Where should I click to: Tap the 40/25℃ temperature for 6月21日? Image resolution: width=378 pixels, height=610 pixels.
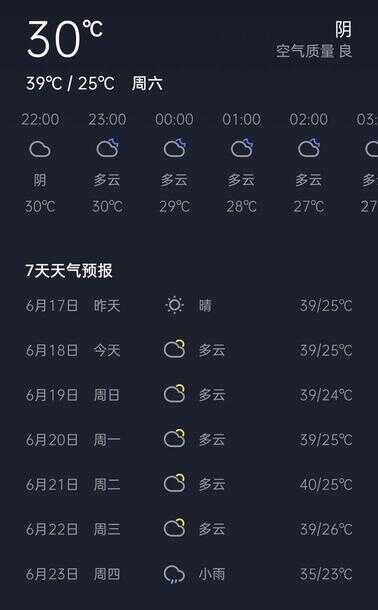tap(326, 484)
